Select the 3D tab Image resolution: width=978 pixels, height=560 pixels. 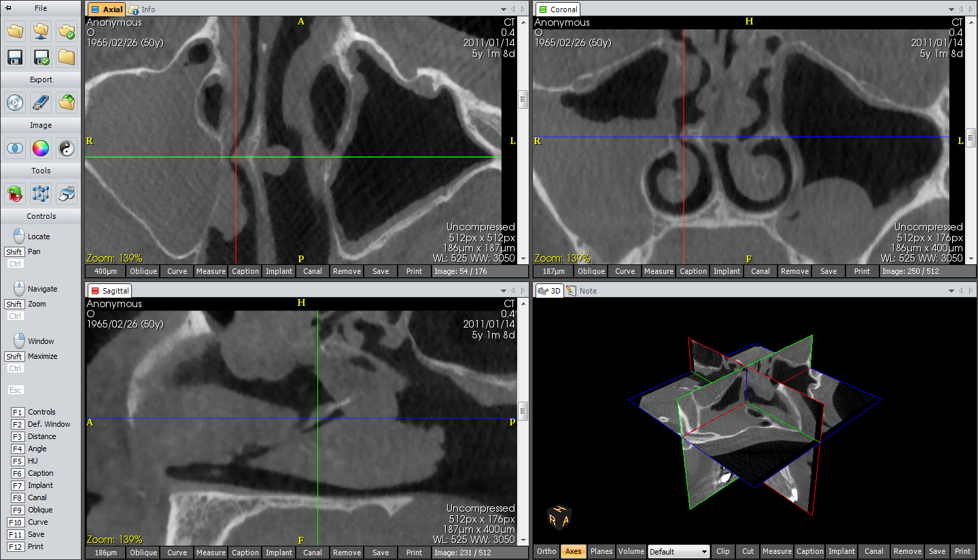pos(549,290)
